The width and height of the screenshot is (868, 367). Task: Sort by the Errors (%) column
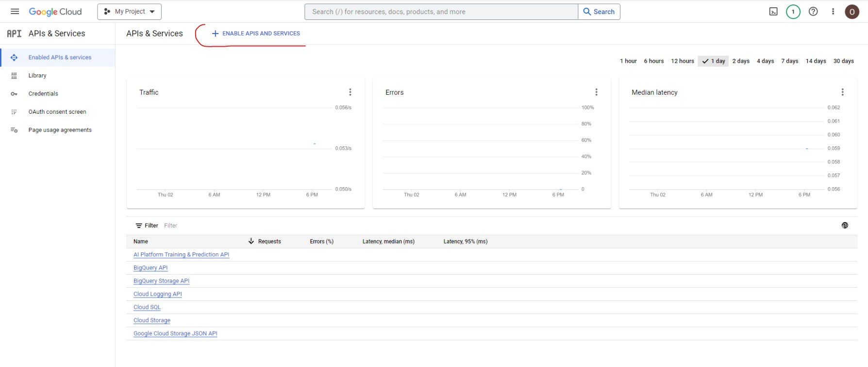[x=321, y=241]
